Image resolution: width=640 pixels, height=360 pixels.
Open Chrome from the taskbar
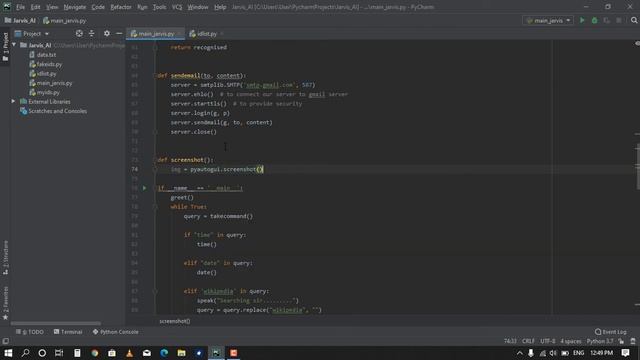pos(95,353)
